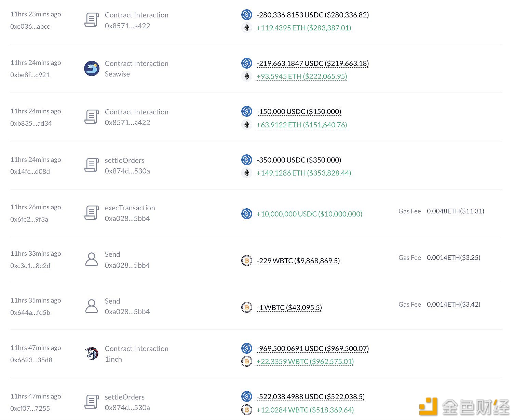This screenshot has width=514, height=420.
Task: Click the person icon for Send 0x644a...fd5b row
Action: point(92,306)
